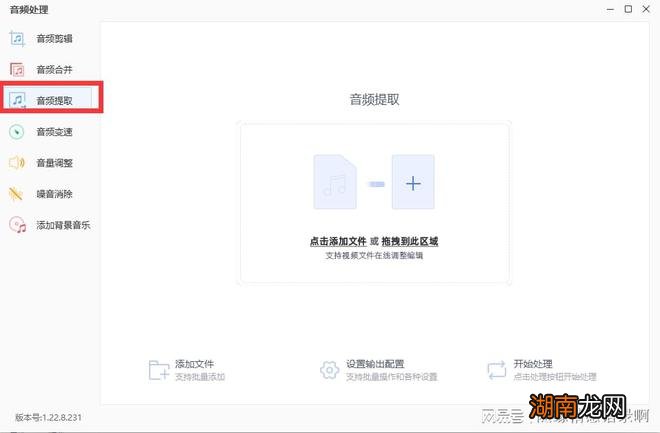Open the 音频变速 label
Viewport: 660px width, 433px height.
point(54,132)
